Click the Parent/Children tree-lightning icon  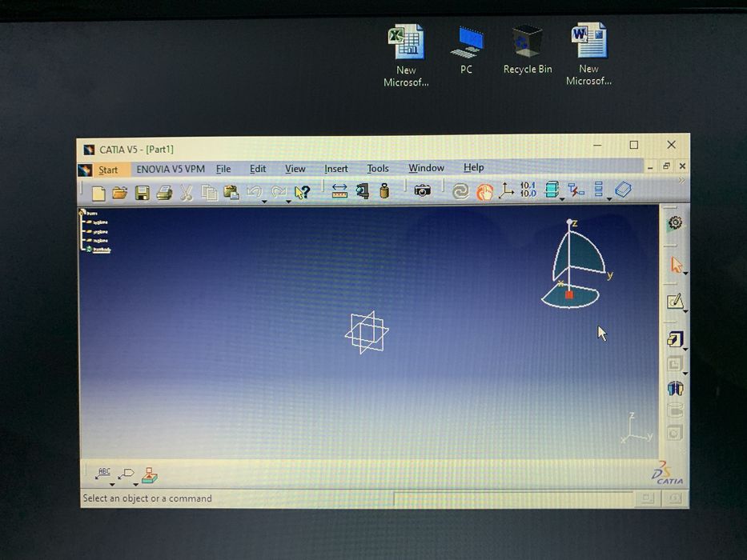[576, 190]
